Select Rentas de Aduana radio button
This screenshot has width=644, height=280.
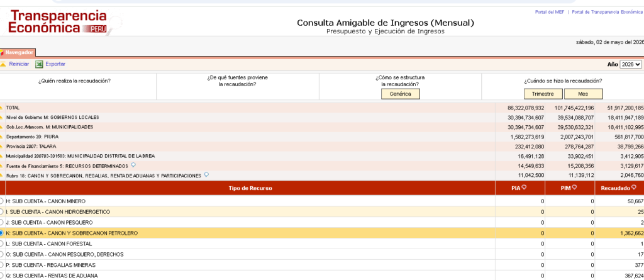point(1,276)
